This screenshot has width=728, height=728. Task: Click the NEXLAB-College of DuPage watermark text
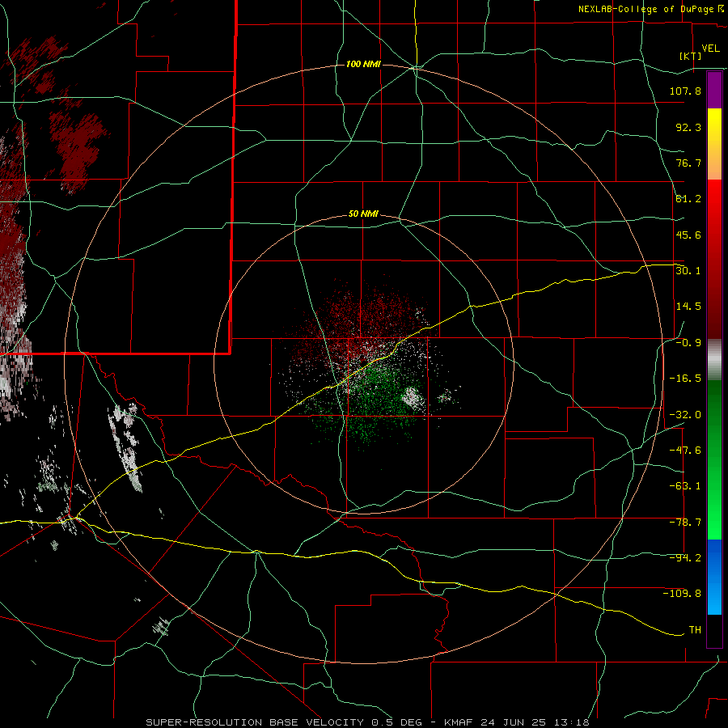[x=650, y=9]
